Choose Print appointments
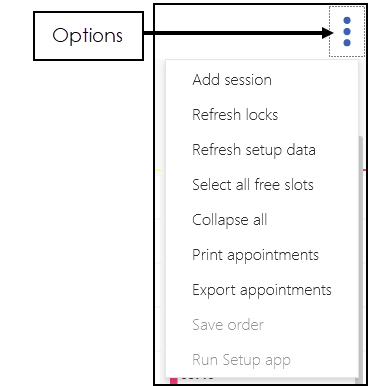 point(255,255)
